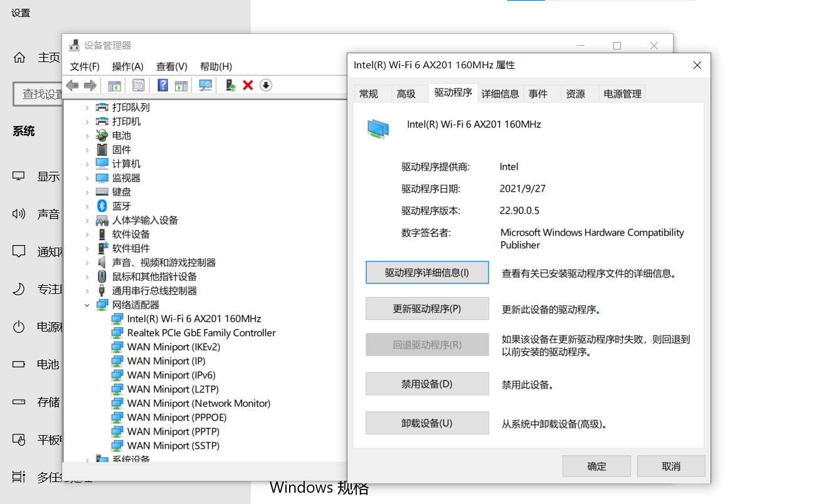The image size is (819, 504).
Task: Toggle the show/hide console tree toolbar icon
Action: [115, 85]
